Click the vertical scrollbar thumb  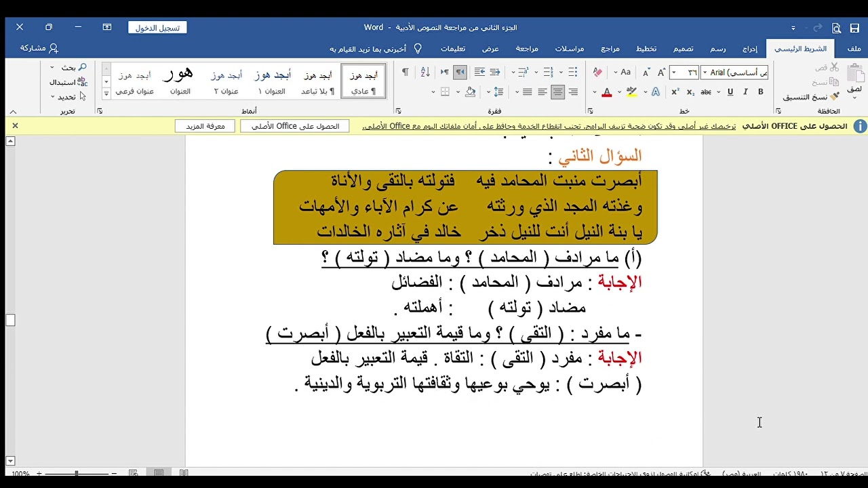click(10, 320)
